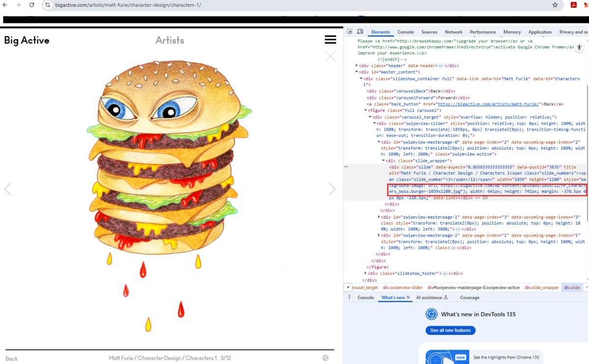Click the share icon in slideshow footer
The width and height of the screenshot is (589, 364).
tap(325, 358)
